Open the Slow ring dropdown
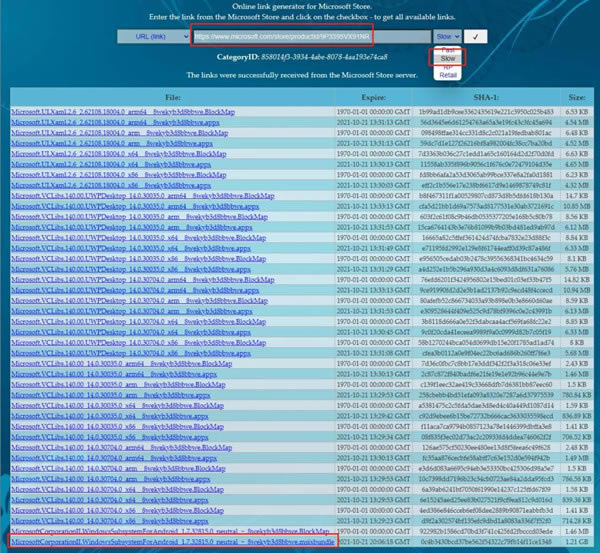Image resolution: width=600 pixels, height=553 pixels. tap(447, 37)
